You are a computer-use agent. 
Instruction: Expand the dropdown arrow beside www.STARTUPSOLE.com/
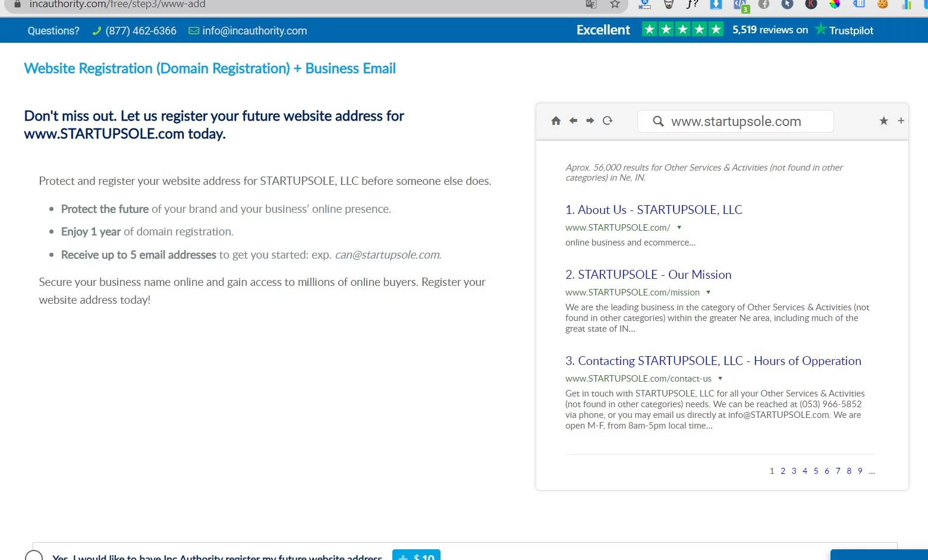click(x=679, y=228)
